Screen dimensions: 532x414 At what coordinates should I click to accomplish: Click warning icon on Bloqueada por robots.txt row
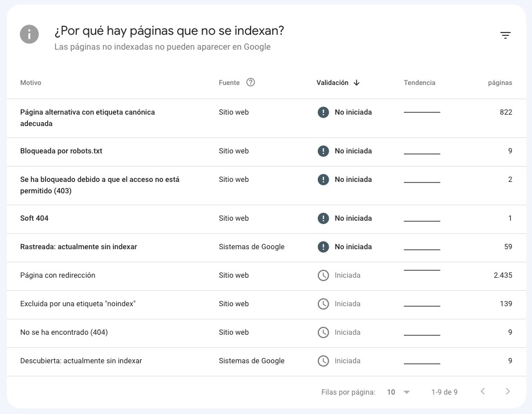point(323,151)
